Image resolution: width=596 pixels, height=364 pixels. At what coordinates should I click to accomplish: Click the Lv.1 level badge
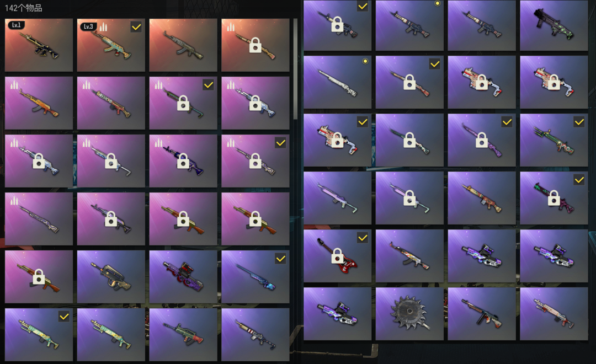16,25
